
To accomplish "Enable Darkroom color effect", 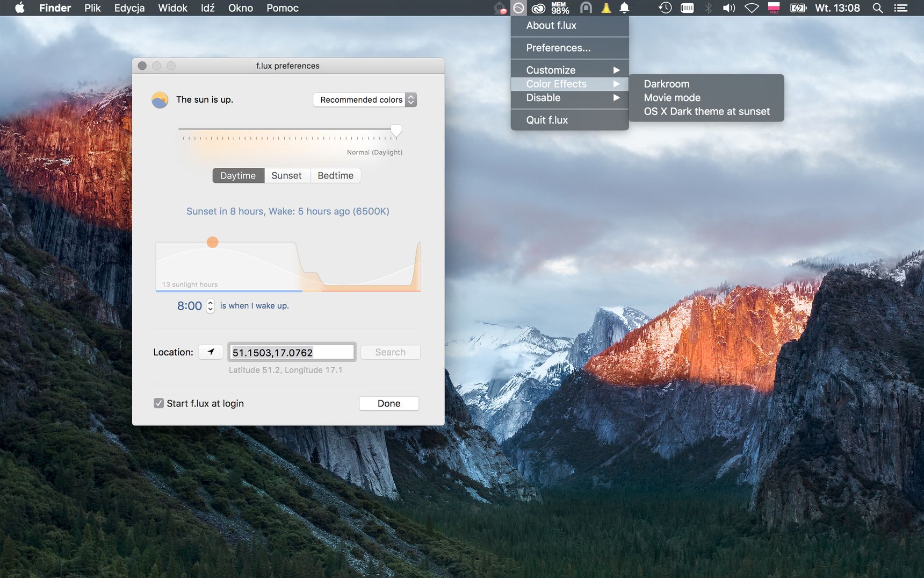I will (706, 84).
